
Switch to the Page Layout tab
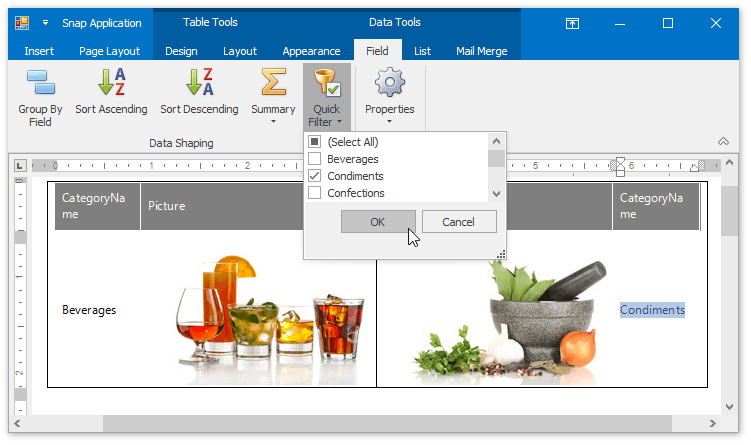110,51
